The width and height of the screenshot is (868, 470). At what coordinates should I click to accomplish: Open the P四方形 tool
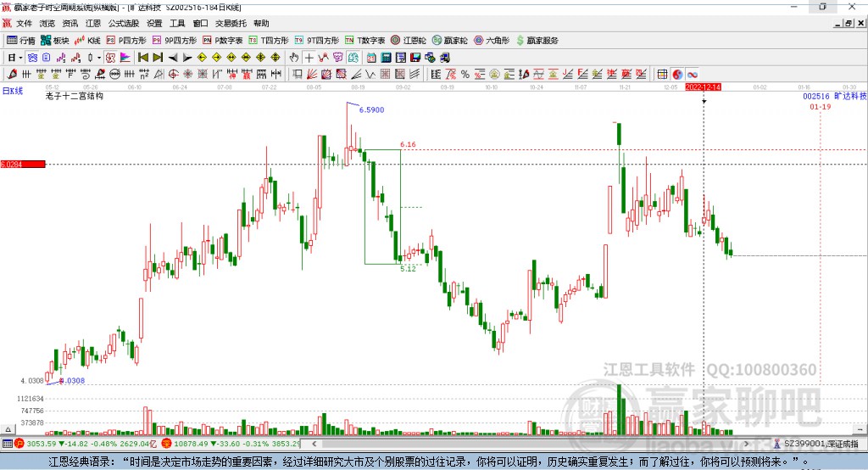126,41
